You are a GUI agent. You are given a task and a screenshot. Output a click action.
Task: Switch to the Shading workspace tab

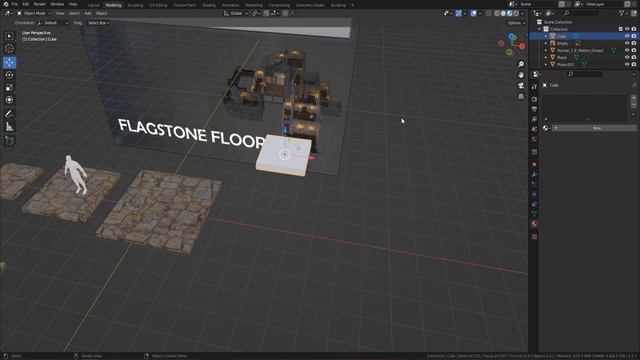click(209, 5)
